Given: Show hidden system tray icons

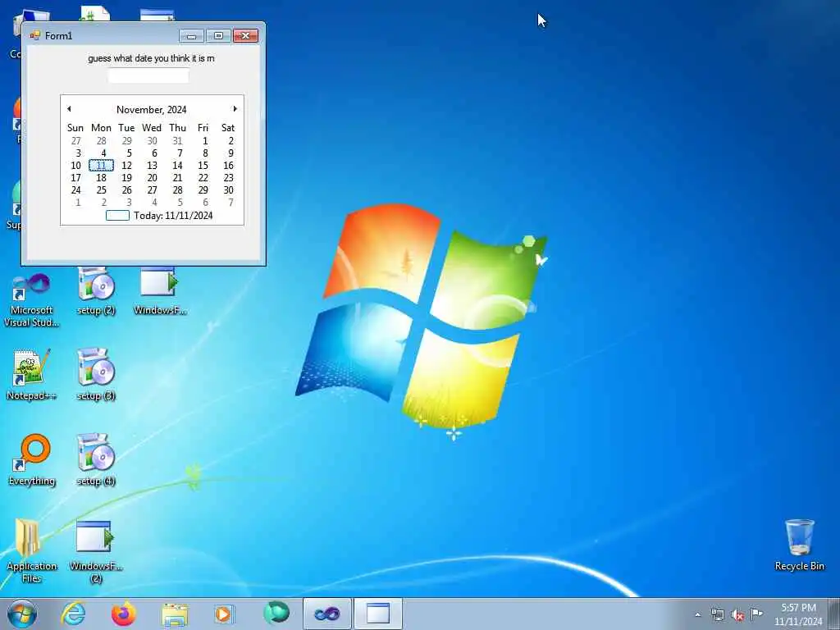Looking at the screenshot, I should tap(697, 614).
